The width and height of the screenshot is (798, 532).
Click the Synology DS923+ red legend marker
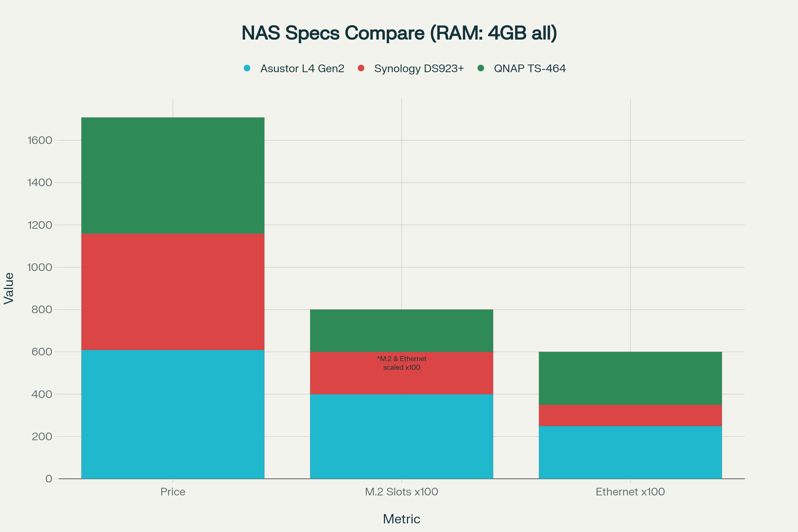[x=361, y=68]
